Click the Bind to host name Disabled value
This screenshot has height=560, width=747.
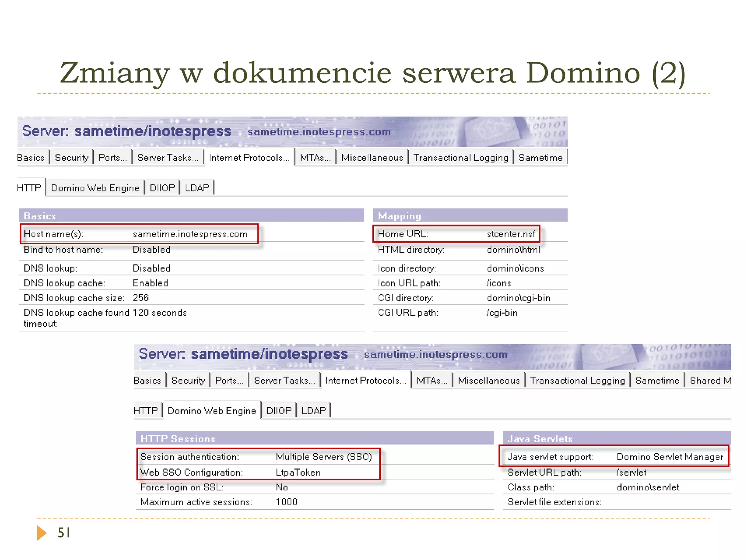click(151, 250)
